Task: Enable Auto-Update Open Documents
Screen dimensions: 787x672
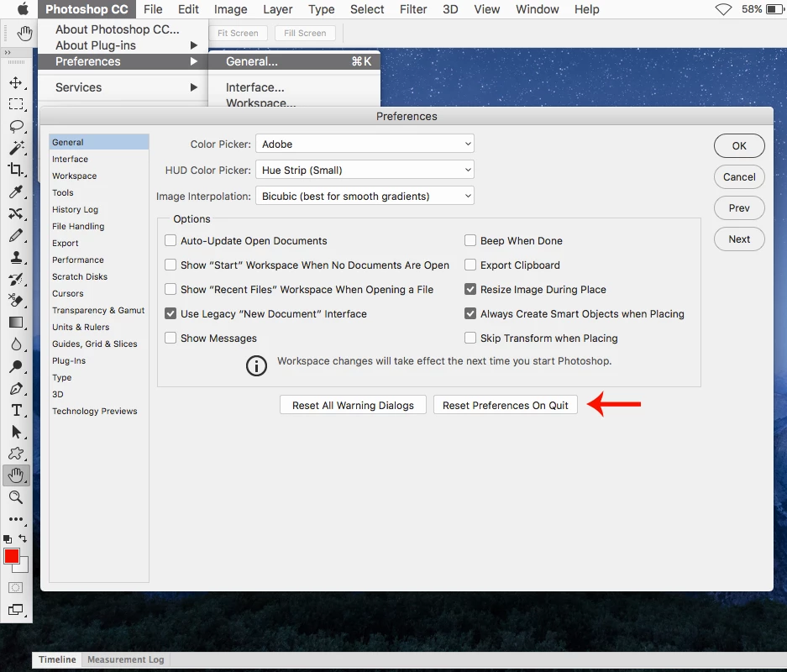Action: pos(171,240)
